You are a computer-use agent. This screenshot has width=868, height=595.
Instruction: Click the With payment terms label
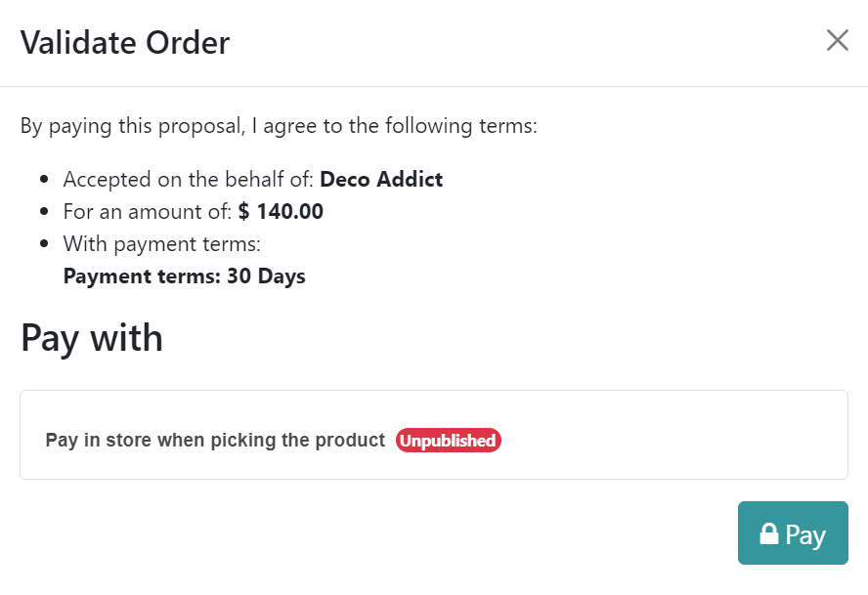[x=161, y=244]
